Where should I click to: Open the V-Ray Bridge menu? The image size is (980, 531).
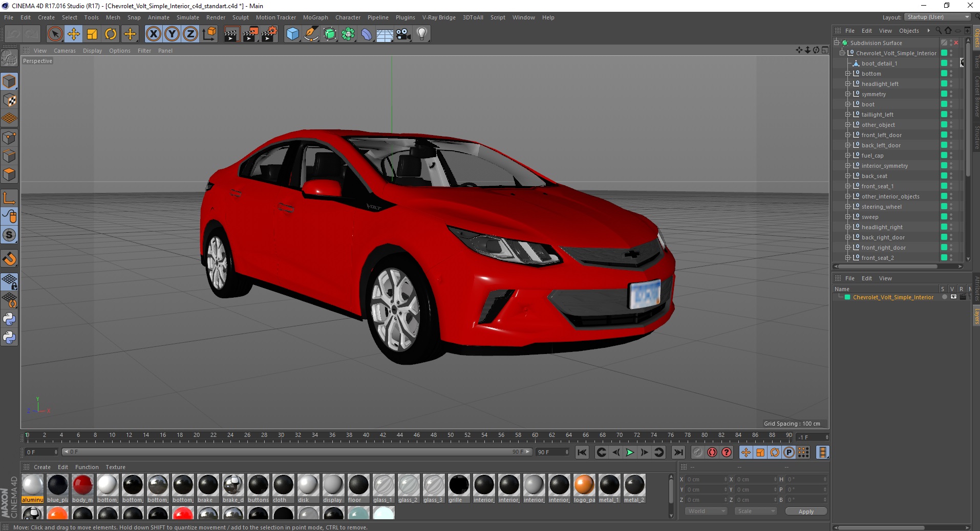click(439, 17)
